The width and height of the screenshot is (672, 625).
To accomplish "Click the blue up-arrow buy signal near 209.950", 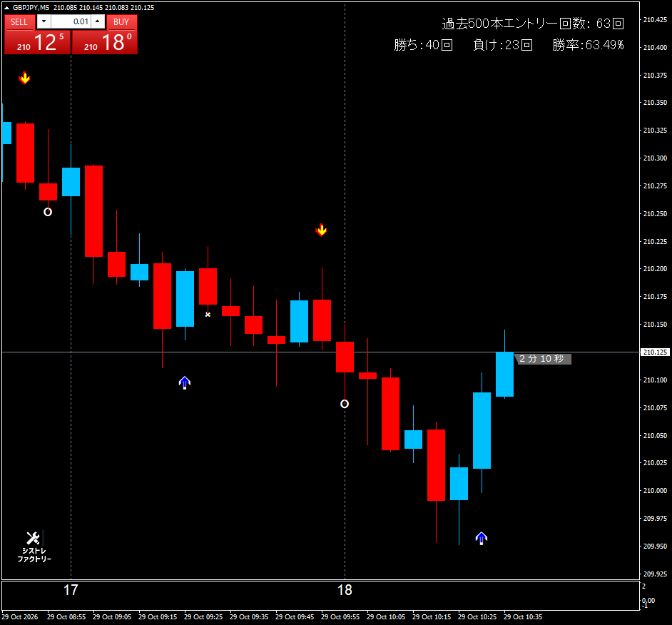I will (x=482, y=538).
